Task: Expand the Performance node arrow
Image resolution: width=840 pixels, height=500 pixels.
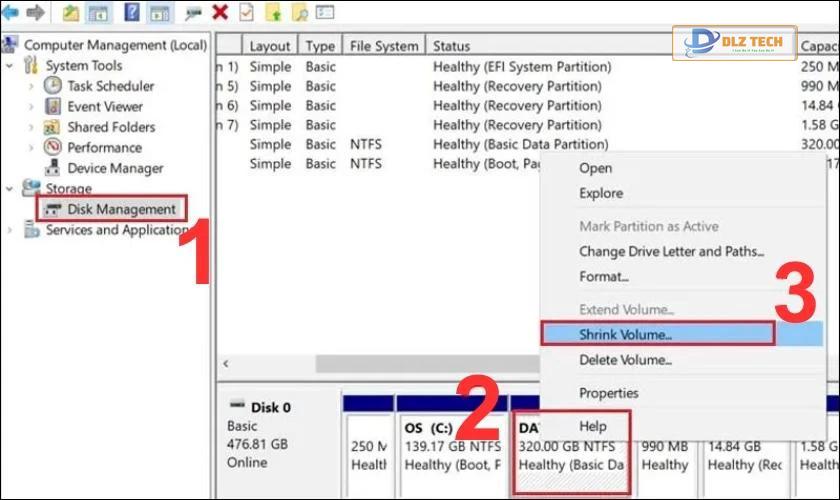Action: 31,148
